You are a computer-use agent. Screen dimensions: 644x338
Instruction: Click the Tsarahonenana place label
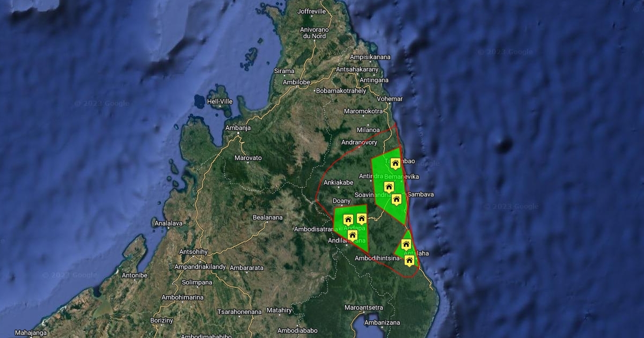[239, 312]
